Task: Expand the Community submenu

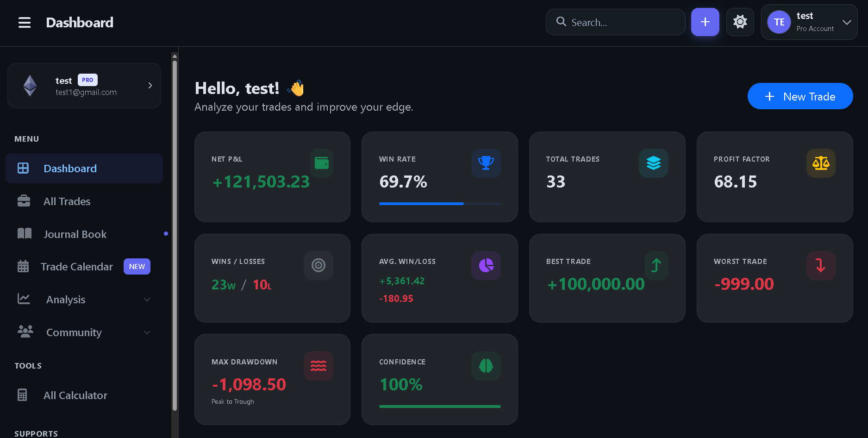Action: coord(84,332)
